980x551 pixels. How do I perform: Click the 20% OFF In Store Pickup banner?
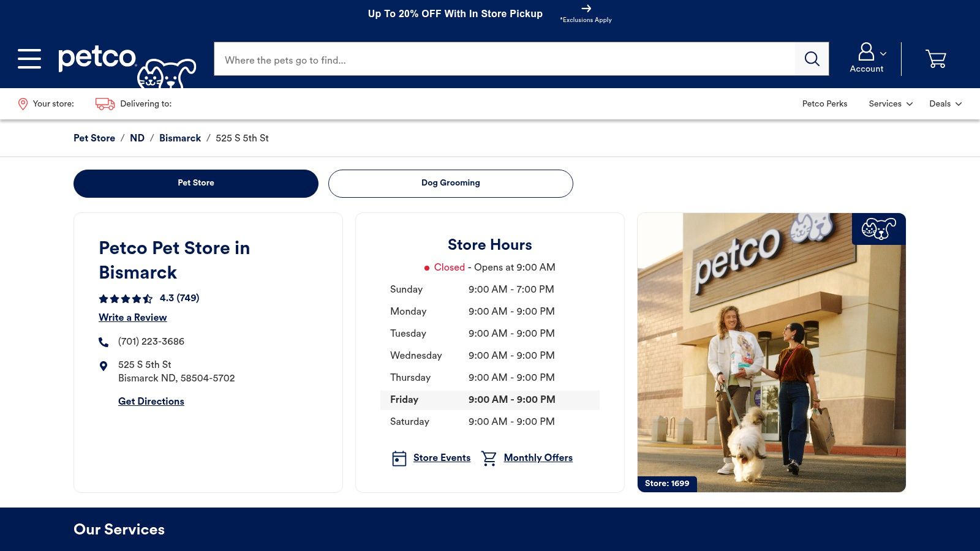click(x=455, y=13)
